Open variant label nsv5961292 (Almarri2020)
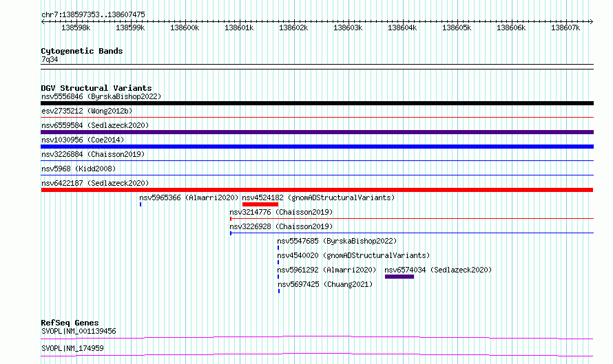Screen dimensions: 613x364 [326, 270]
